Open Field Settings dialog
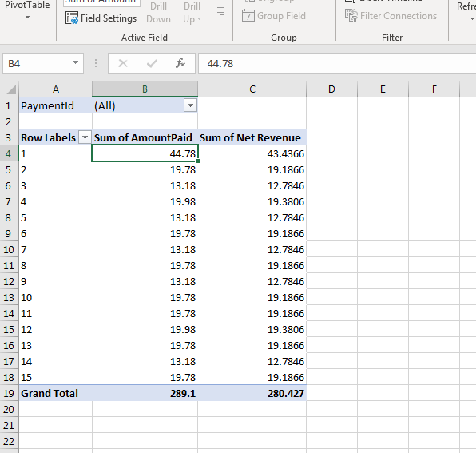This screenshot has height=453, width=476. click(x=101, y=18)
